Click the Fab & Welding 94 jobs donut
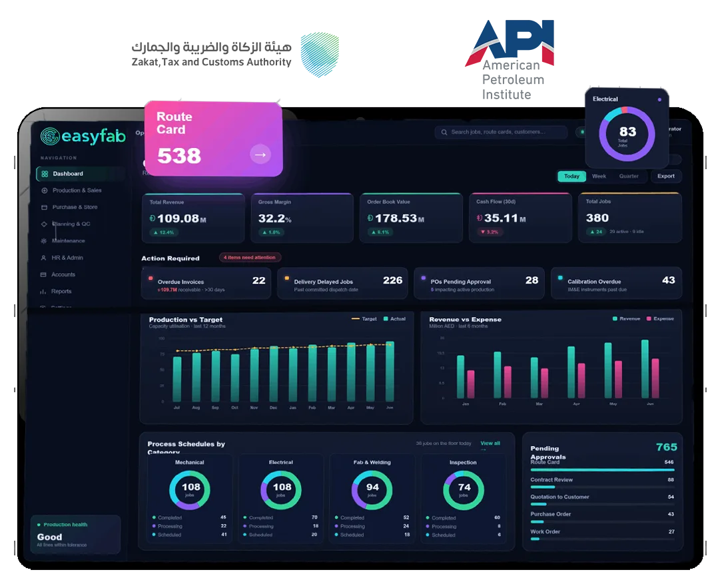Screen dimensions: 720x588 click(372, 489)
